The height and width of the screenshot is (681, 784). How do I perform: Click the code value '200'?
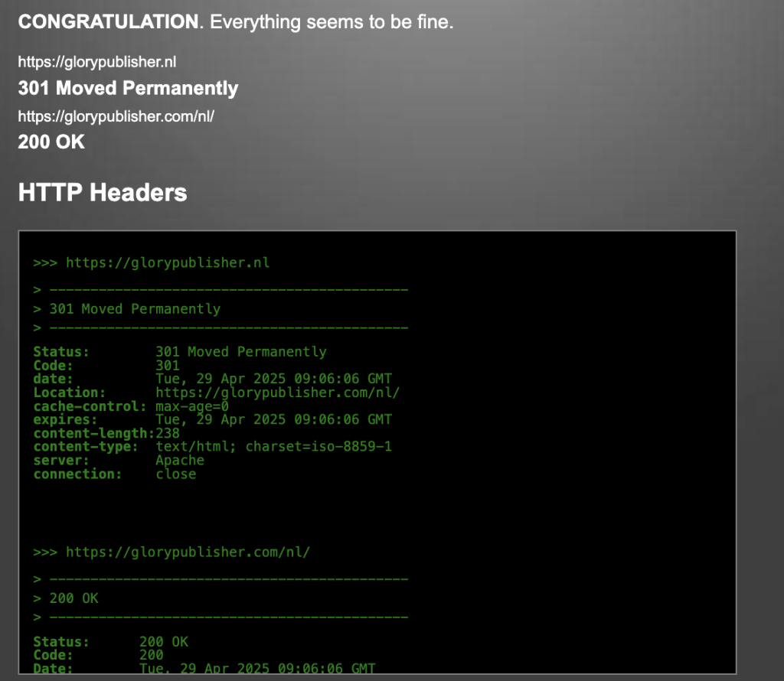tap(152, 655)
